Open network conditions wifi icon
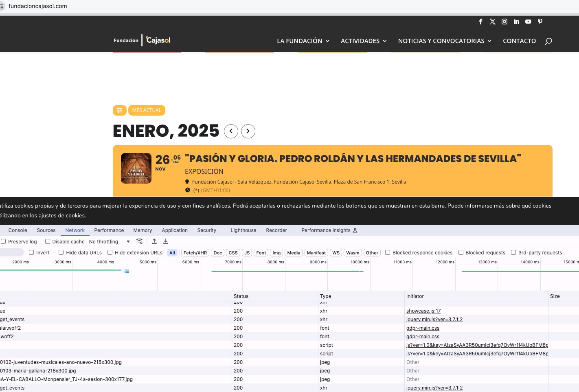This screenshot has height=392, width=579. pyautogui.click(x=139, y=241)
